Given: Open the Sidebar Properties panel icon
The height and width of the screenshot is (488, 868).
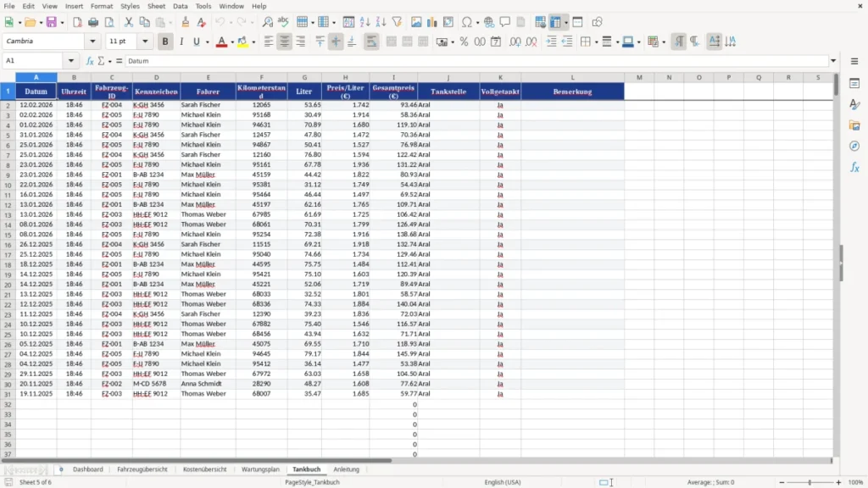Looking at the screenshot, I should click(x=854, y=84).
